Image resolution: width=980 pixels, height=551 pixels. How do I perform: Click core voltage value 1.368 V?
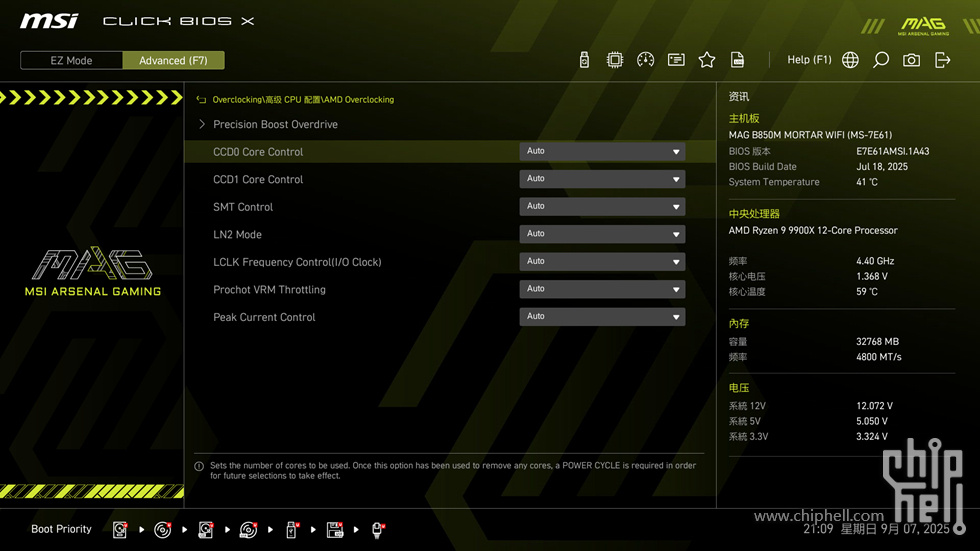click(x=872, y=276)
